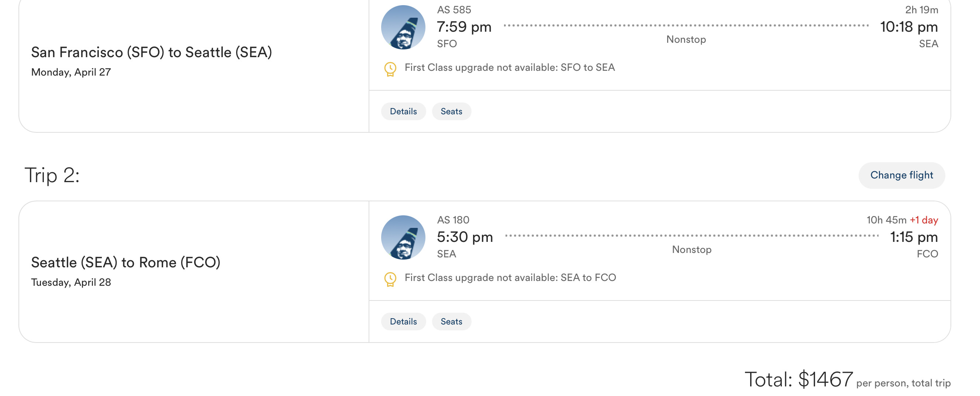980x396 pixels.
Task: Click the Alaska Airlines logo for AS 180
Action: tap(403, 237)
